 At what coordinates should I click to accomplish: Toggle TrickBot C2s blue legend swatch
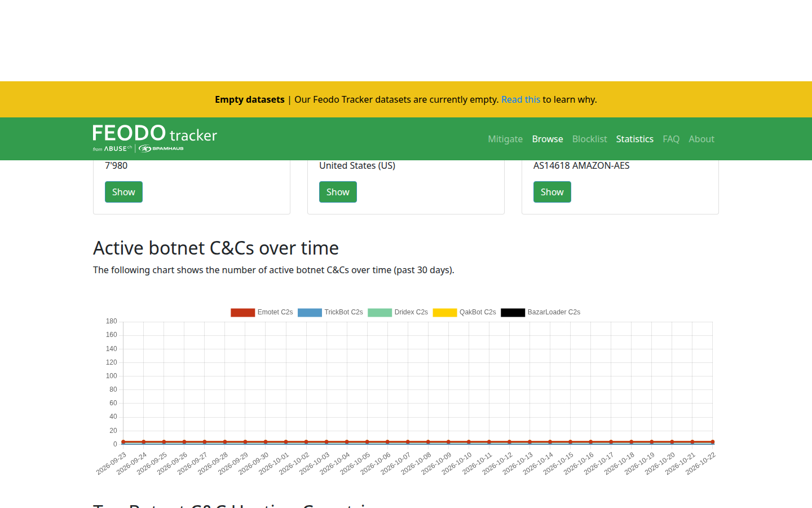[310, 312]
